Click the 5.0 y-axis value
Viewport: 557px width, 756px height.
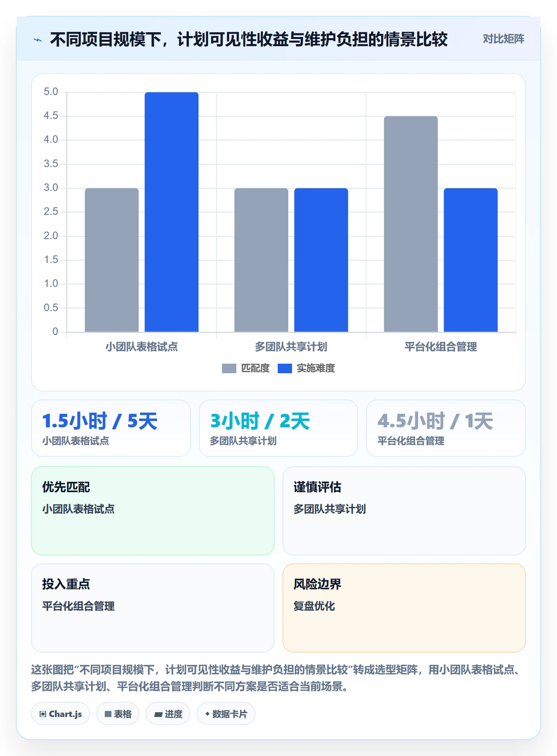tap(51, 92)
